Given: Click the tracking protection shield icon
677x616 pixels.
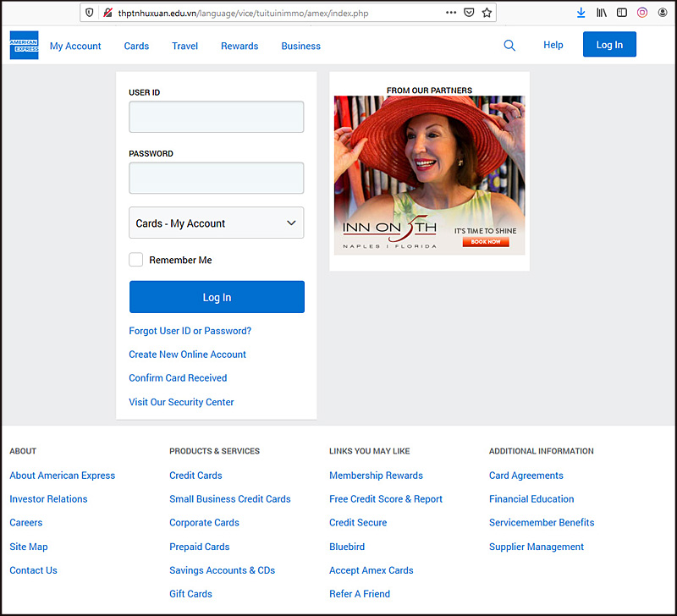Looking at the screenshot, I should coord(90,13).
